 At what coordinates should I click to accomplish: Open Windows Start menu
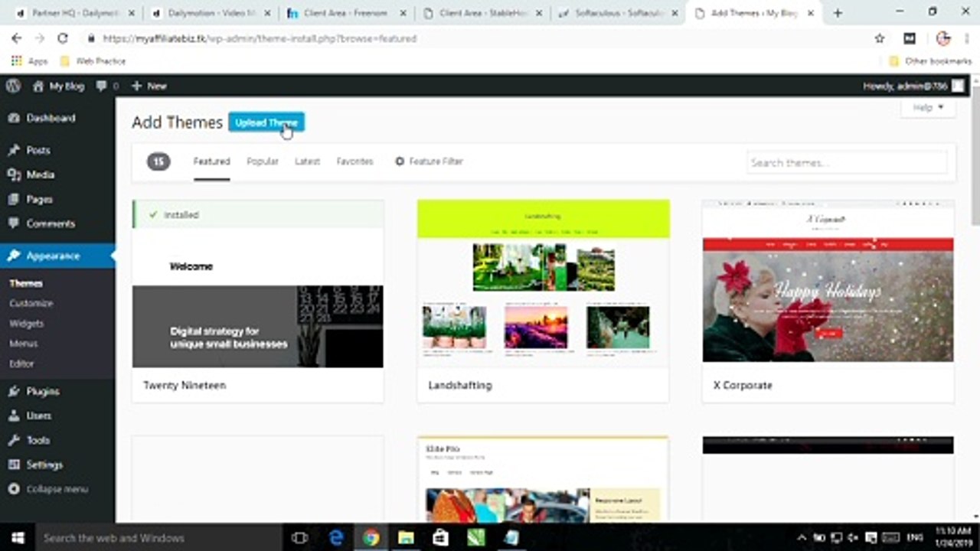[x=17, y=538]
